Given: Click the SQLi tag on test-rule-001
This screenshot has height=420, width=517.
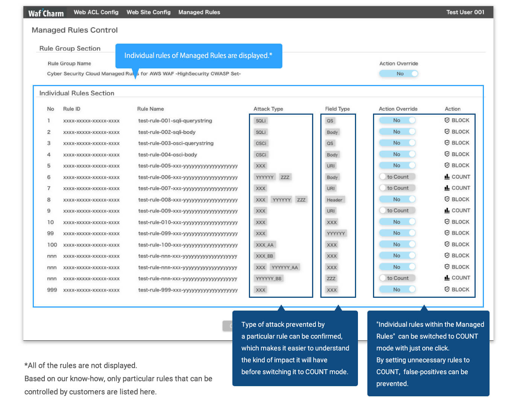Looking at the screenshot, I should tap(261, 121).
